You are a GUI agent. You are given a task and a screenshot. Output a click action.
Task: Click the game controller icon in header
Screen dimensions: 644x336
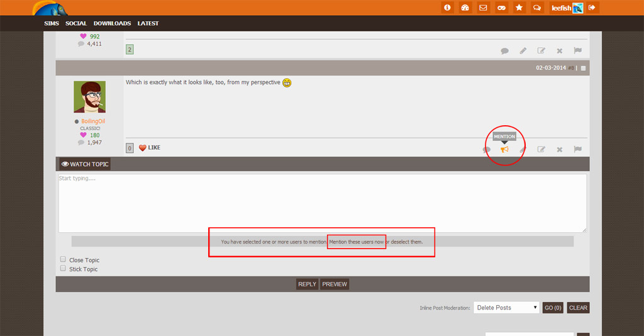[501, 8]
